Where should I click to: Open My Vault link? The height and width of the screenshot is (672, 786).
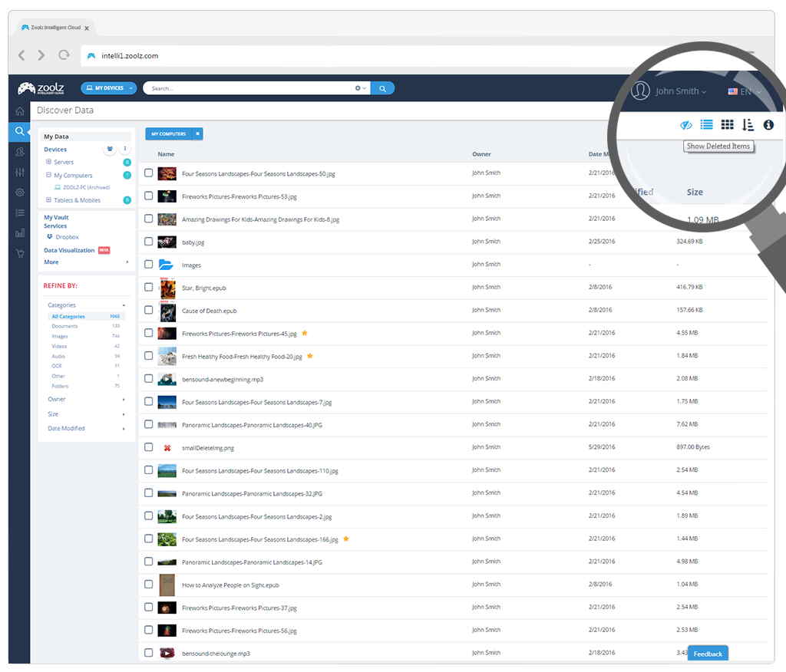click(56, 218)
